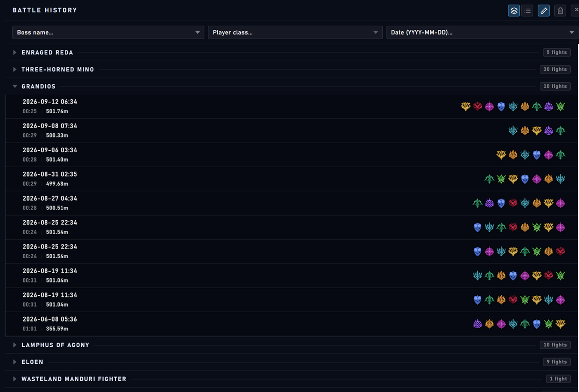Select purple class icon in 2026-09-12 06:34 fight
579x392 pixels.
coord(549,106)
